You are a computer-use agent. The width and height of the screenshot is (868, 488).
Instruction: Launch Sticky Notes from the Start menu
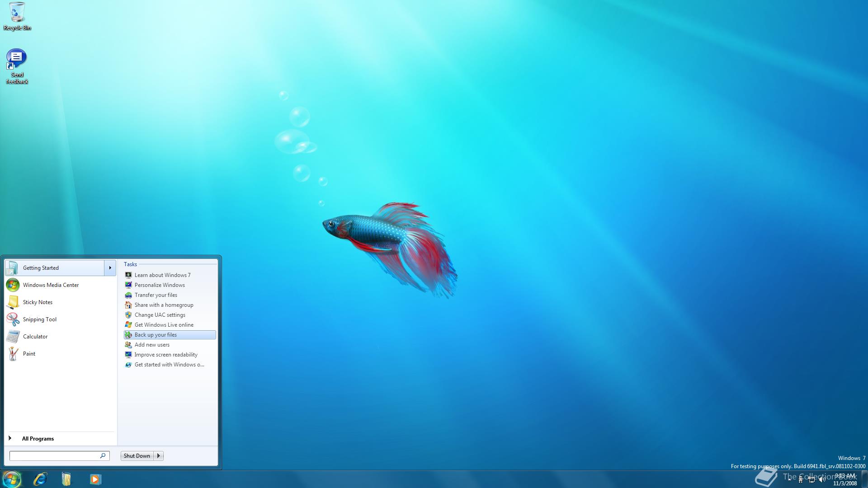(x=61, y=302)
